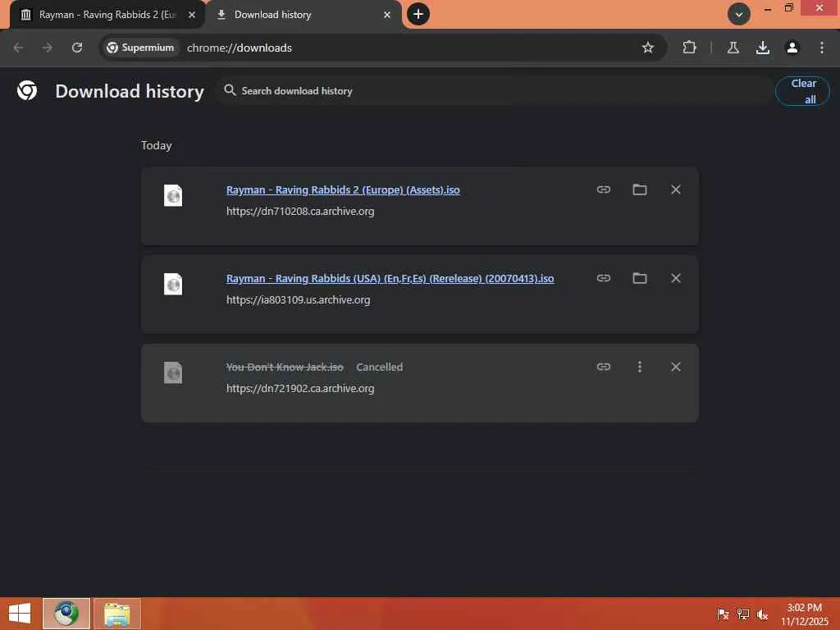This screenshot has height=630, width=840.
Task: Open the tab search dropdown
Action: tap(739, 15)
